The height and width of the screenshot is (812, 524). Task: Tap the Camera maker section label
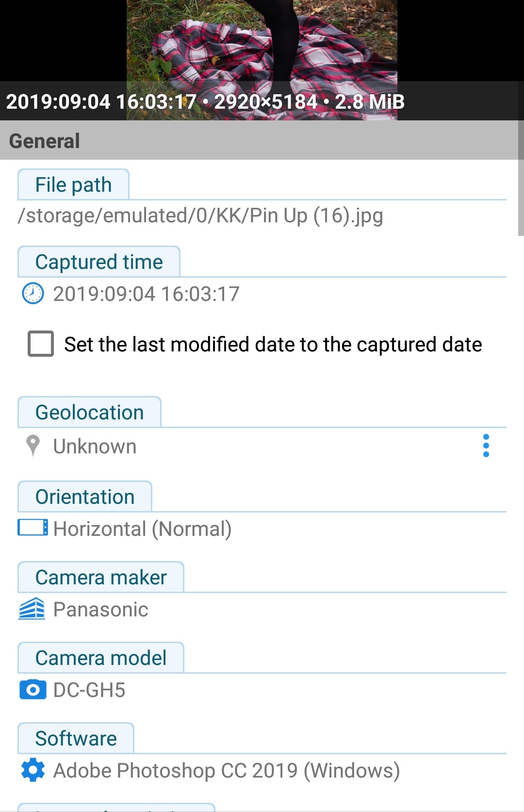(101, 577)
